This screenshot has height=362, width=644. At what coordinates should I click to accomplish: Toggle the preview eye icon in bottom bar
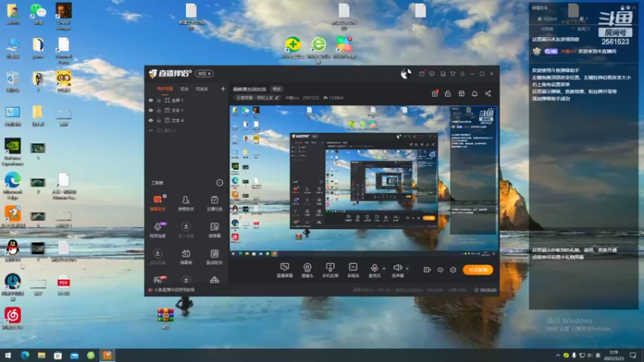[440, 269]
